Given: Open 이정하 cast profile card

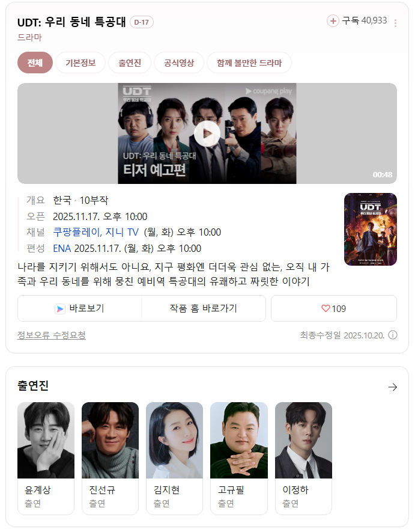Looking at the screenshot, I should coord(303,459).
